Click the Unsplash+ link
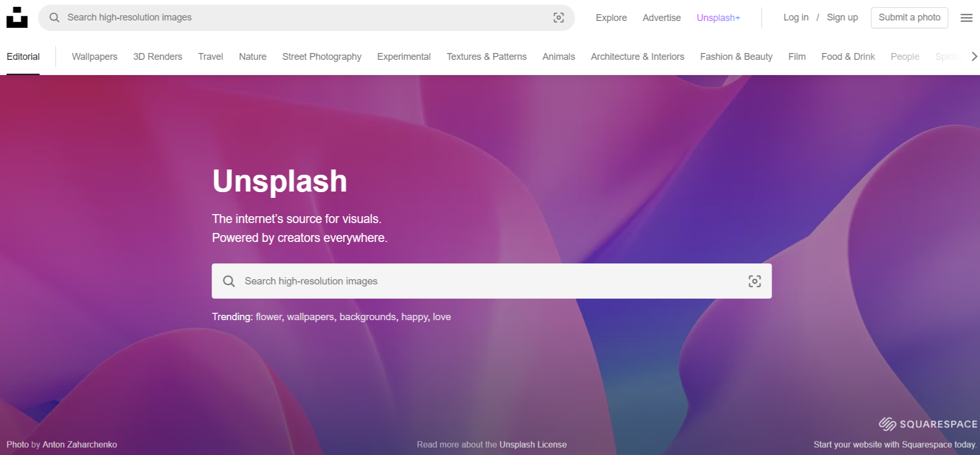Image resolution: width=980 pixels, height=455 pixels. 718,18
